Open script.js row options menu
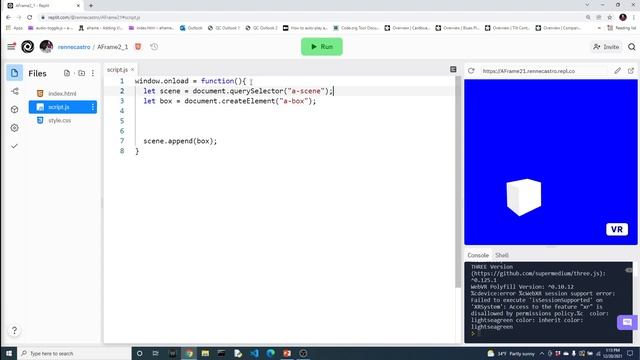Viewport: 640px width, 360px height. tap(93, 107)
